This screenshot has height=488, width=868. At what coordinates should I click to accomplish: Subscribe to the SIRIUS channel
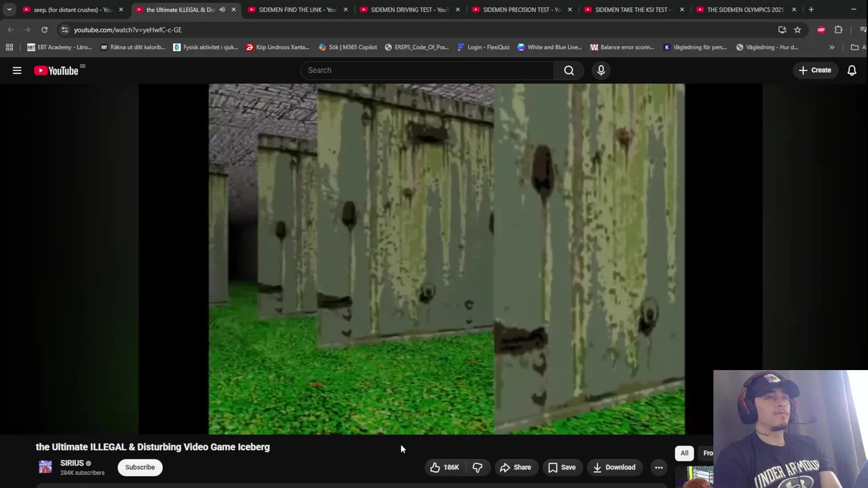tap(140, 467)
